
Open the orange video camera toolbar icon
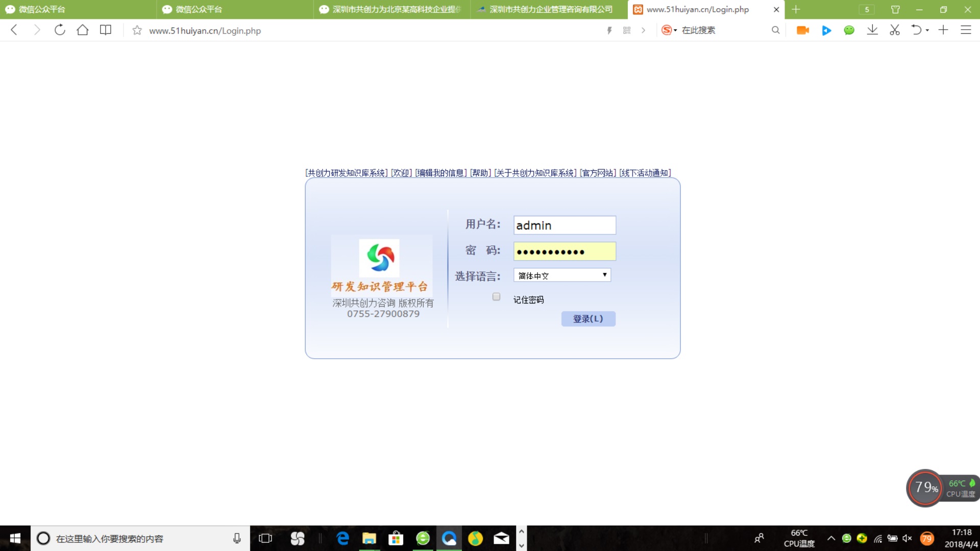pyautogui.click(x=803, y=31)
